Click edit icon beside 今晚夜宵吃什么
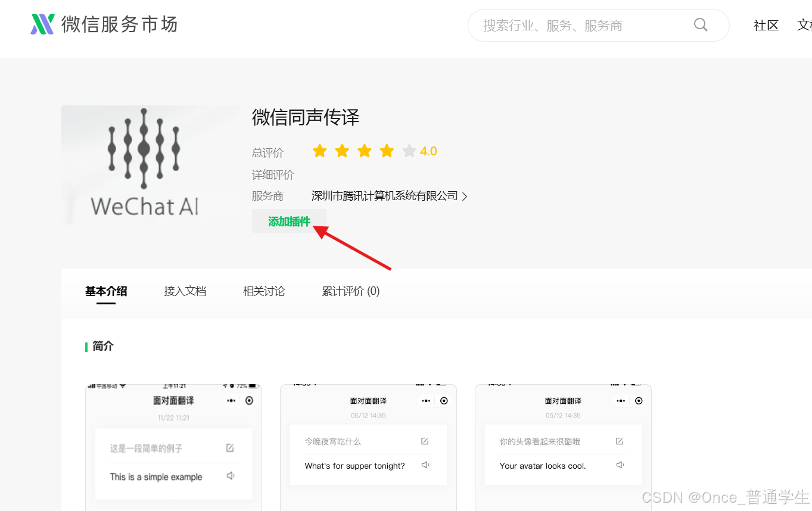The width and height of the screenshot is (812, 511). pyautogui.click(x=425, y=441)
